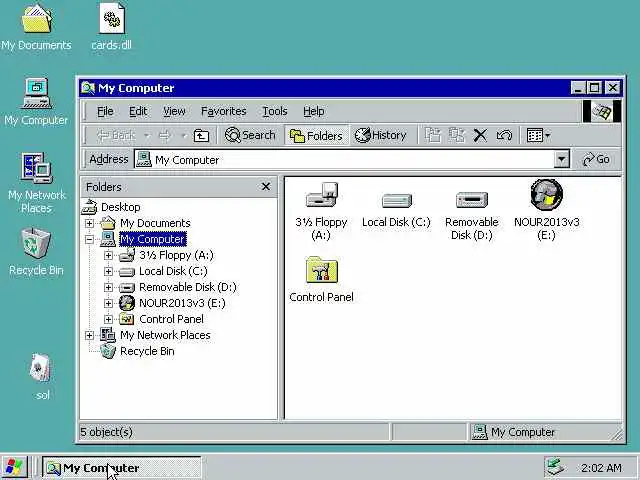The image size is (640, 480).
Task: Open the View menu
Action: [174, 111]
